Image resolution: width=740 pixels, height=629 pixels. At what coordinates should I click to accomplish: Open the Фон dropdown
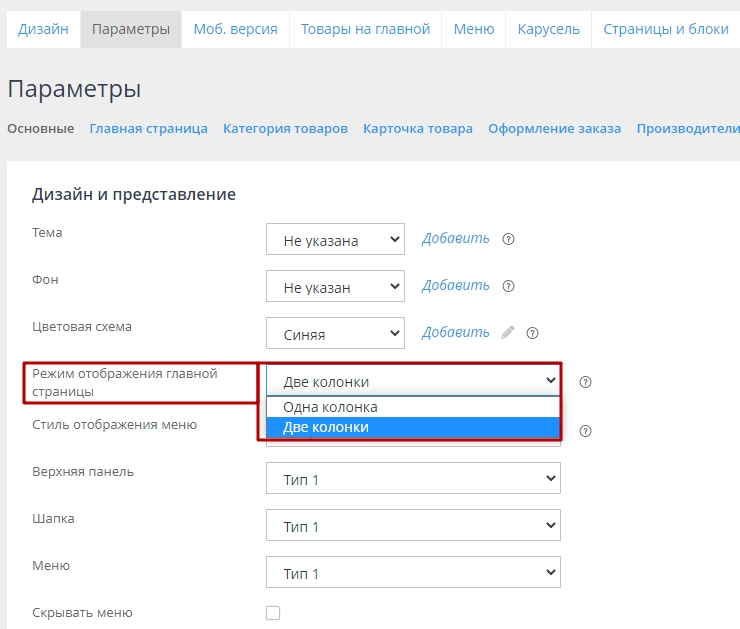pos(335,287)
